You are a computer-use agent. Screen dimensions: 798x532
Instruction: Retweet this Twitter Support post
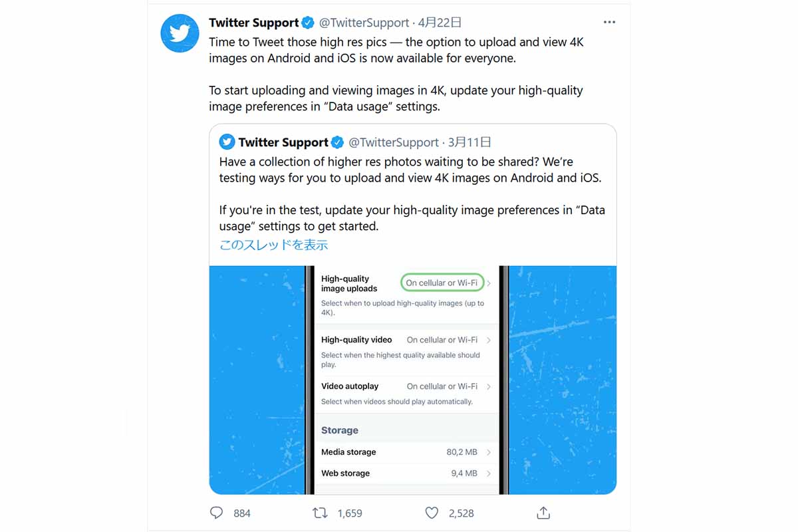click(320, 513)
